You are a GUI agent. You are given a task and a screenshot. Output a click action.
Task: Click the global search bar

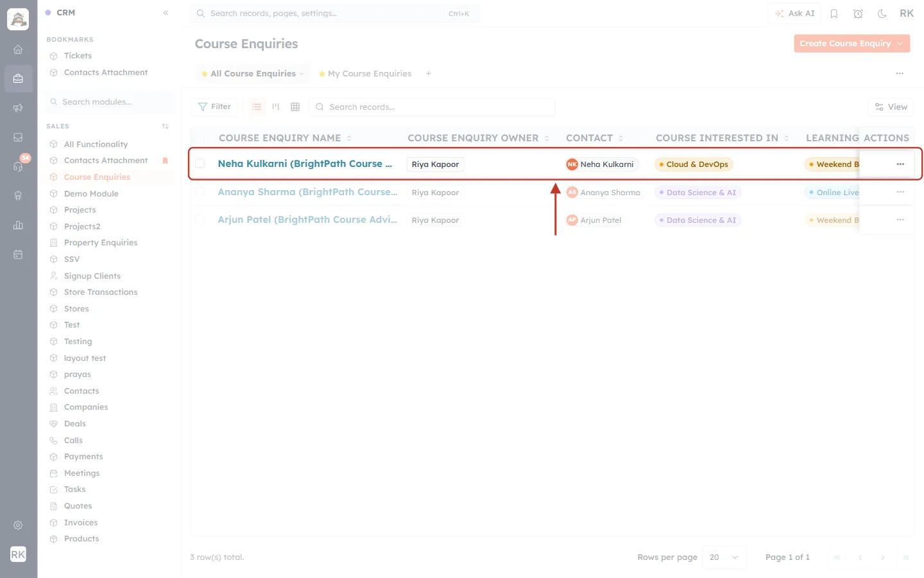click(334, 13)
